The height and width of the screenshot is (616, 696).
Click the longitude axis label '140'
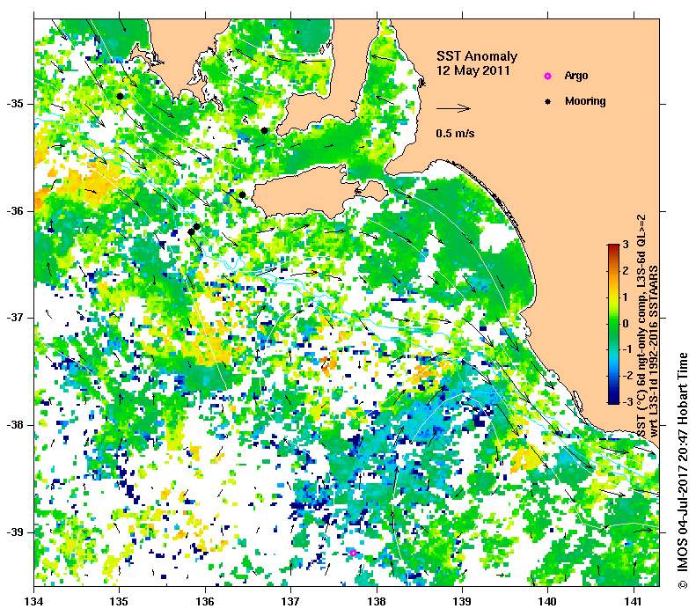(x=547, y=602)
